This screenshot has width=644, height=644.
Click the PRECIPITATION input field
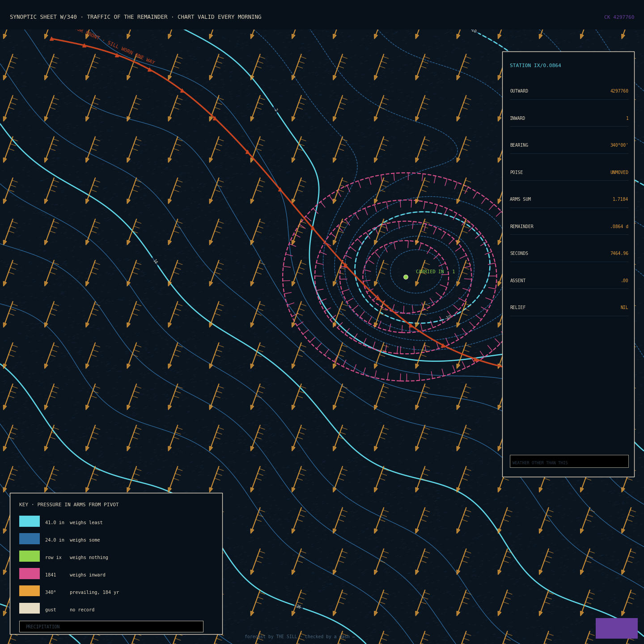pyautogui.click(x=111, y=627)
